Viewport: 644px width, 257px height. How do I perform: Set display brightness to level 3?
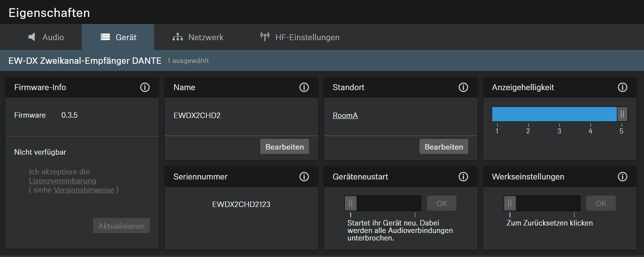[559, 114]
